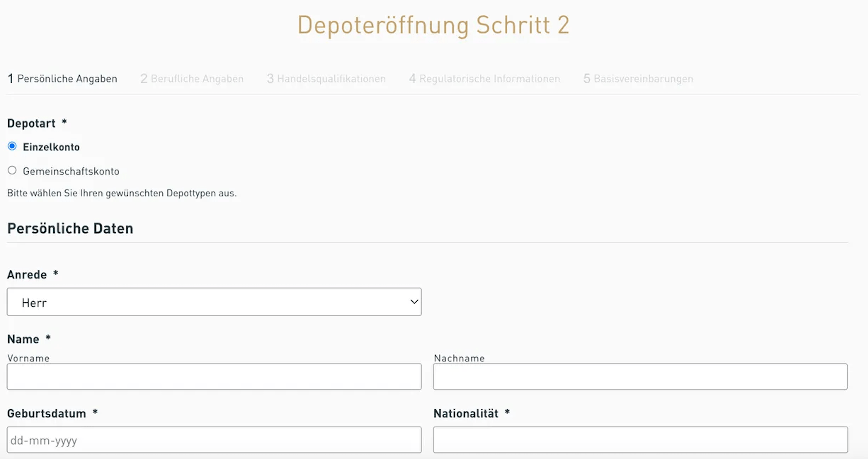Viewport: 868px width, 459px height.
Task: Expand the salutation menu showing Herr
Action: point(214,302)
